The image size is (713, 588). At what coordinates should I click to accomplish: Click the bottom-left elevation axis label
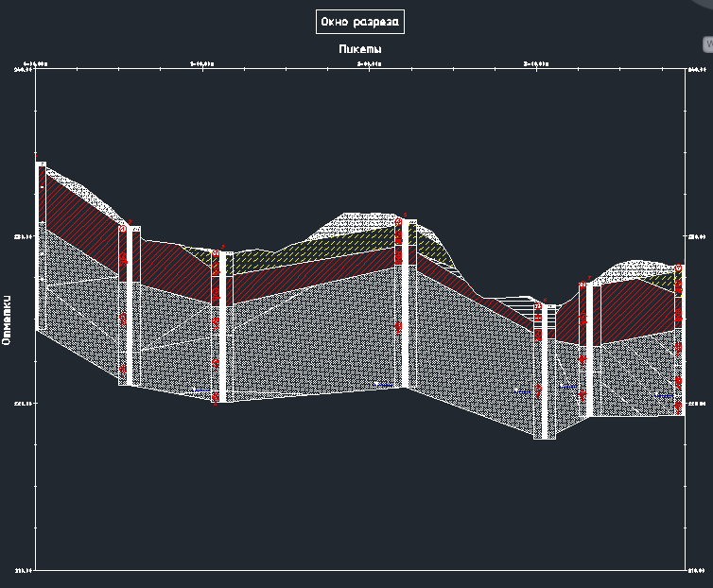23,570
